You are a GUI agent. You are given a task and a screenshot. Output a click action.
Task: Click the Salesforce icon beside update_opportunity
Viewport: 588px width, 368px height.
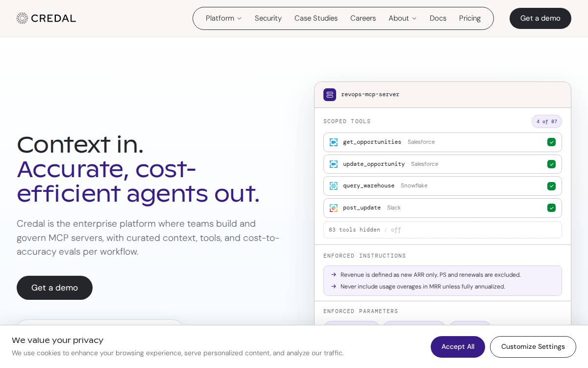[x=334, y=164]
